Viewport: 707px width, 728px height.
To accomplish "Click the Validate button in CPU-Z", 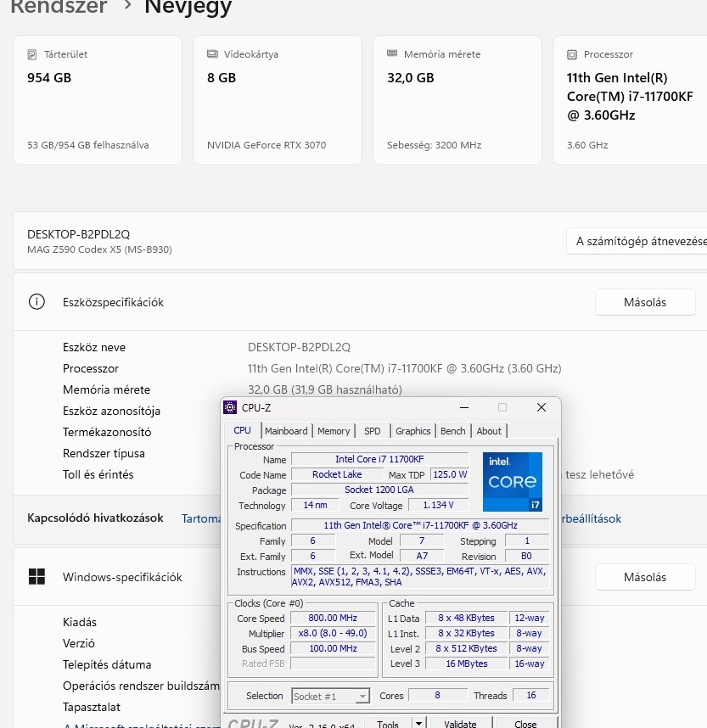I will 460,724.
